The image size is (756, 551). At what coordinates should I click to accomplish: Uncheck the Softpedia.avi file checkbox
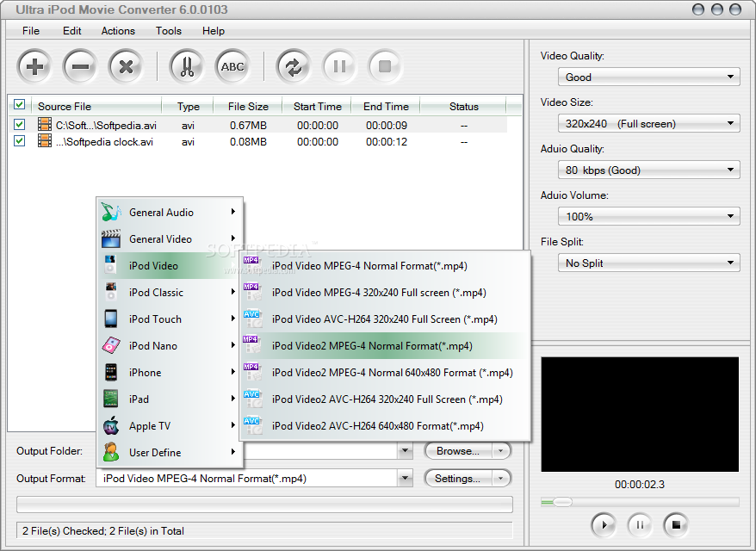(19, 124)
